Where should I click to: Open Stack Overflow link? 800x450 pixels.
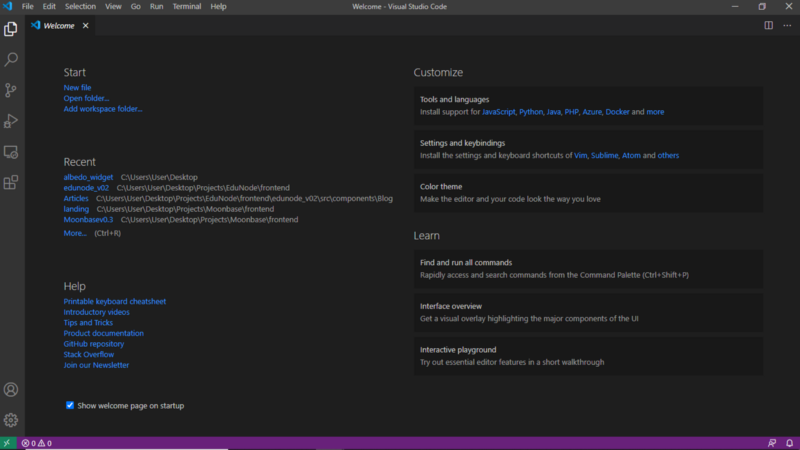[x=89, y=355]
